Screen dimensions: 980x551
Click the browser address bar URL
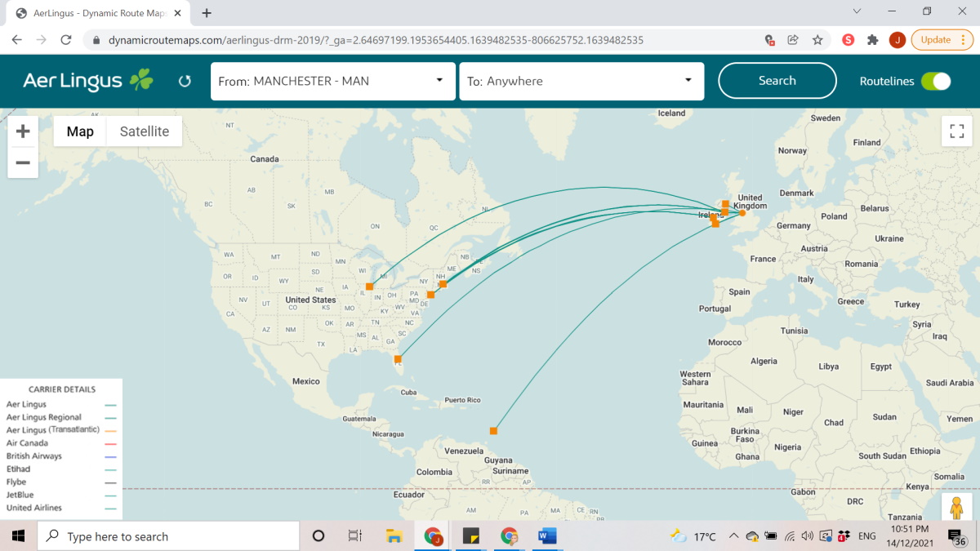click(x=376, y=39)
